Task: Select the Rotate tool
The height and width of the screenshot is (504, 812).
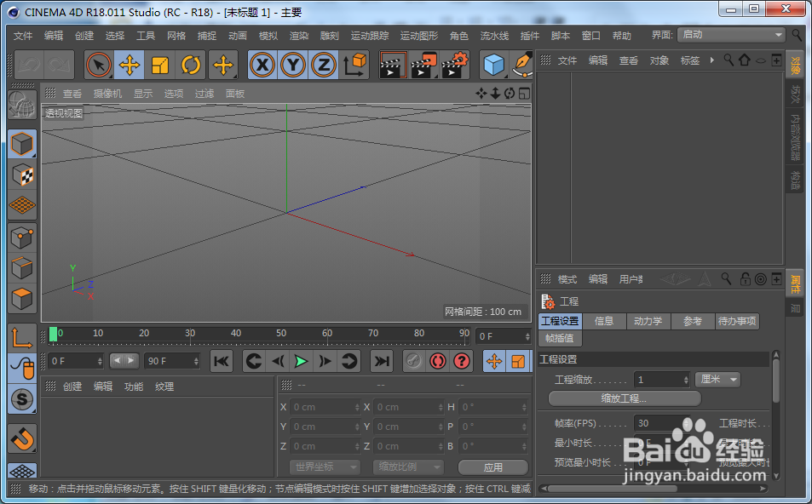Action: [x=191, y=66]
